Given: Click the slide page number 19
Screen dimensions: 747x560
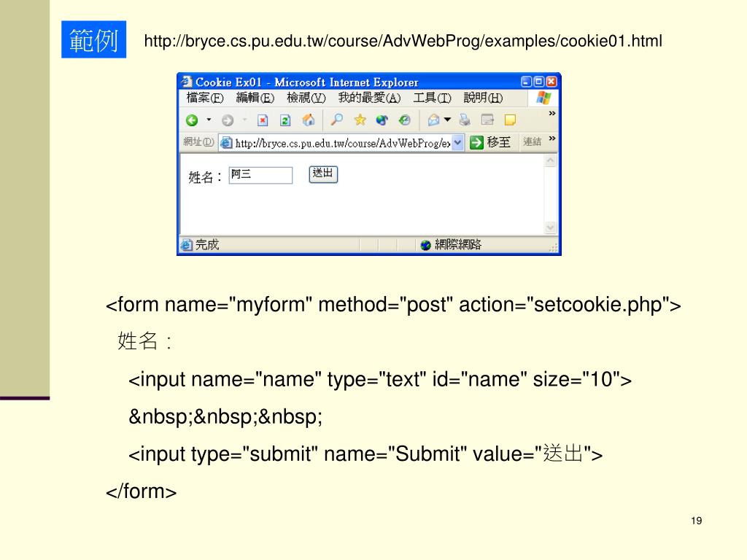Looking at the screenshot, I should click(697, 521).
